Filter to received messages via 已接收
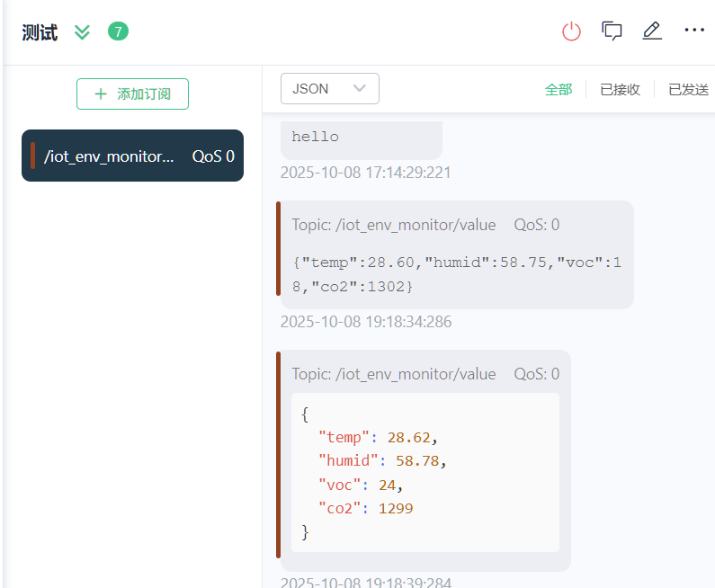Viewport: 715px width, 588px height. (x=620, y=89)
